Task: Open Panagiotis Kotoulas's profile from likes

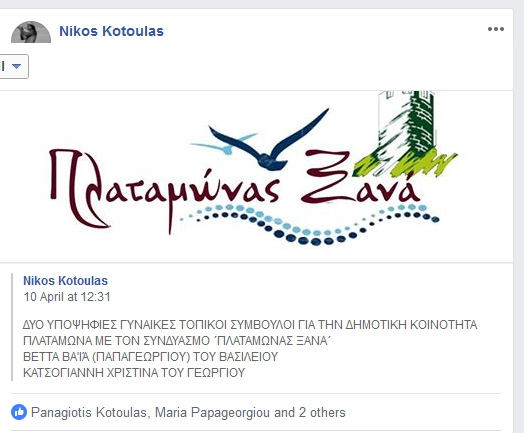Action: click(x=89, y=412)
